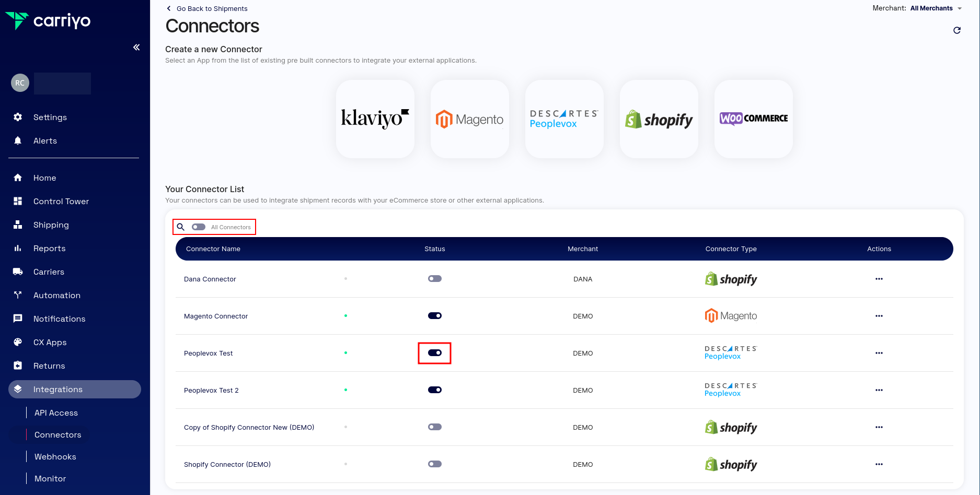980x495 pixels.
Task: Click the Carriers truck icon
Action: (x=18, y=272)
